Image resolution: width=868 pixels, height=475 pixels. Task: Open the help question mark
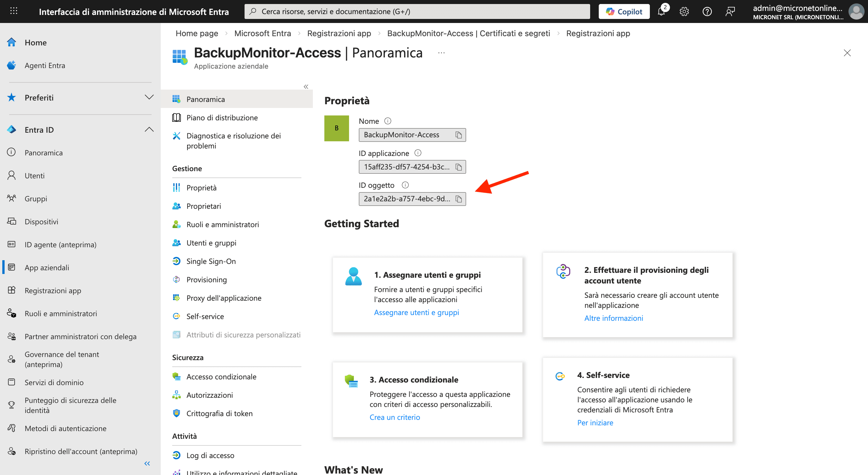tap(707, 11)
